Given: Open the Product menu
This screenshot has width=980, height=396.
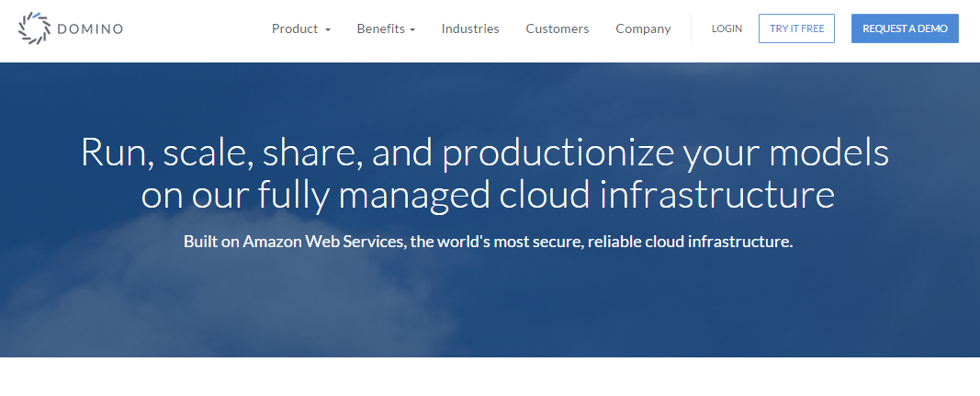Looking at the screenshot, I should (x=295, y=28).
